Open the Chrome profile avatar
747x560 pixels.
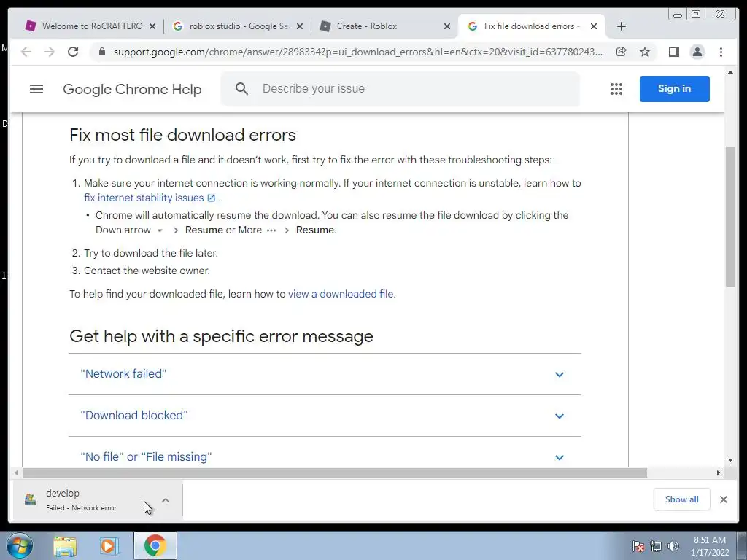[x=697, y=52]
